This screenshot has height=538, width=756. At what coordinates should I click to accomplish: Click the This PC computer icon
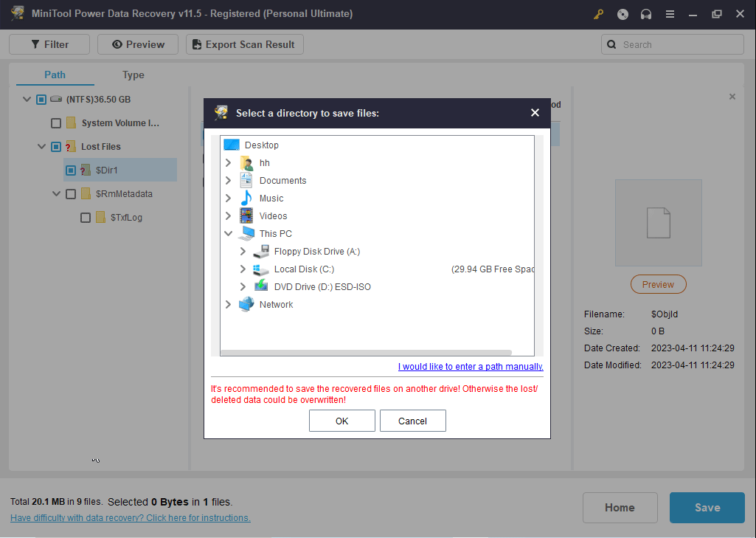[x=247, y=233]
